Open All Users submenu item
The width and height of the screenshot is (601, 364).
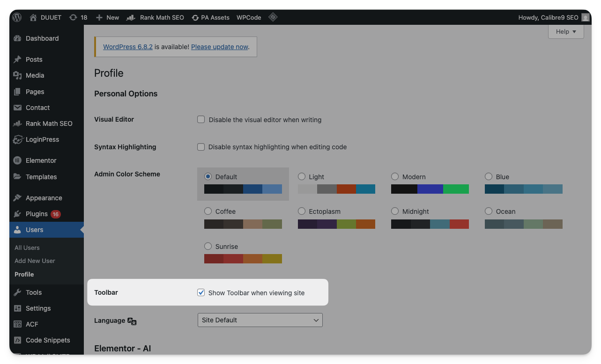click(x=27, y=248)
